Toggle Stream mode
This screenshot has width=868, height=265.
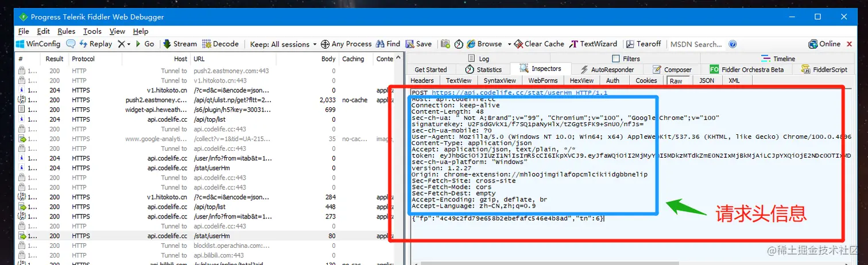click(180, 44)
